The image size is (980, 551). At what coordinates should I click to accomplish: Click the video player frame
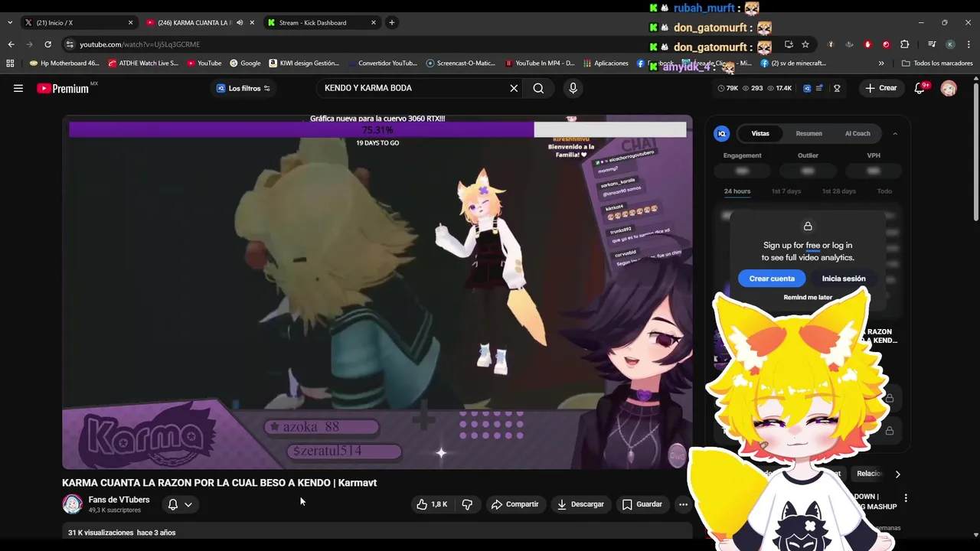pyautogui.click(x=377, y=292)
